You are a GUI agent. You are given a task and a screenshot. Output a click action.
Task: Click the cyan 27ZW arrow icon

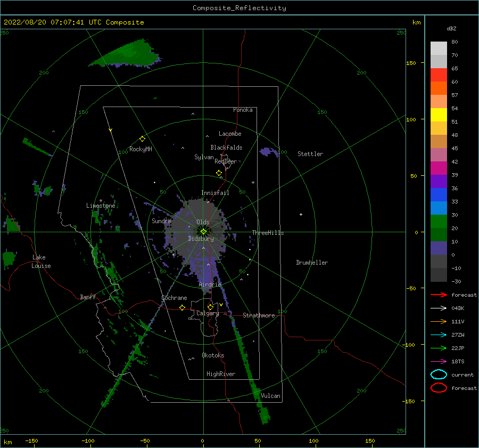(x=439, y=335)
